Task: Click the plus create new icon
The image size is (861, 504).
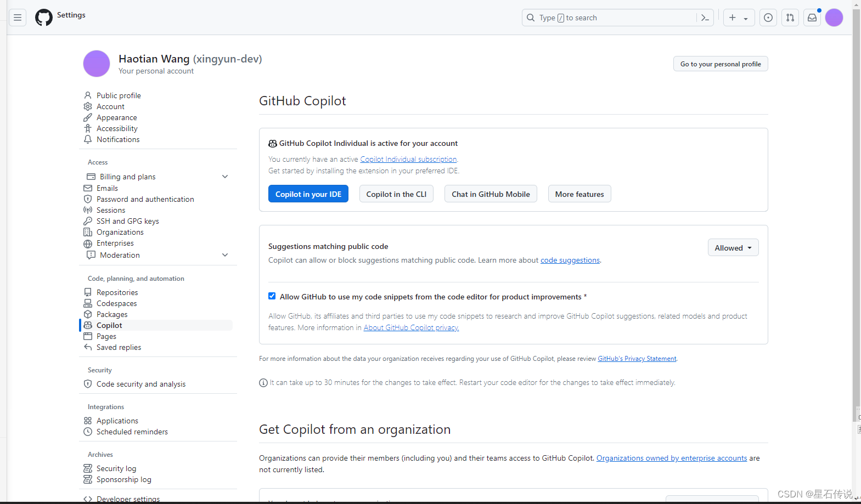Action: pos(733,18)
